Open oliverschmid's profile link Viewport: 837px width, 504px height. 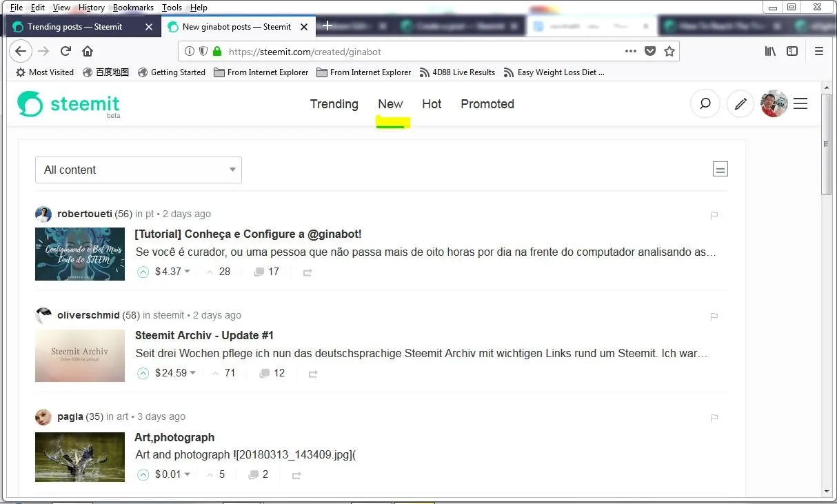(x=88, y=315)
